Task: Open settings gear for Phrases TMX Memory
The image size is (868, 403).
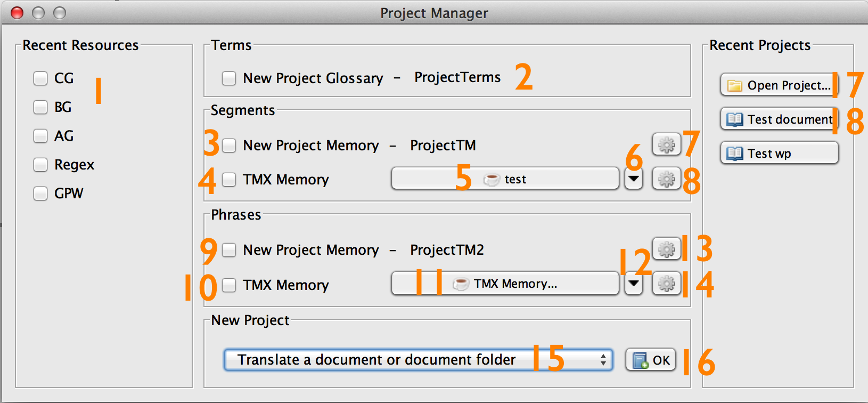Action: tap(666, 284)
